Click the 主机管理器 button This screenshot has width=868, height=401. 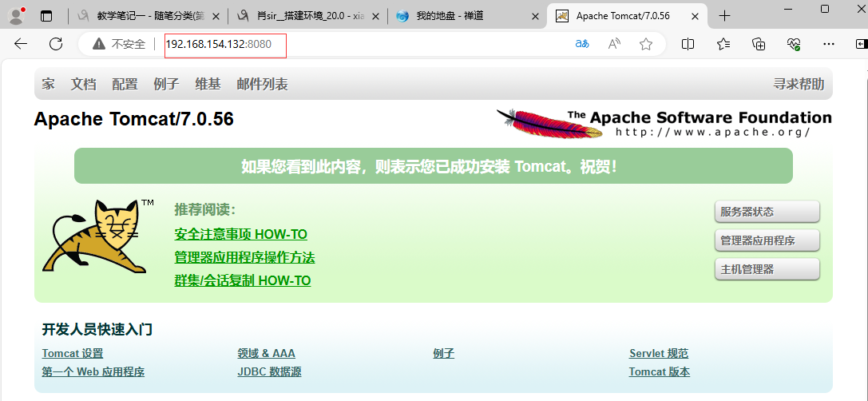click(767, 269)
